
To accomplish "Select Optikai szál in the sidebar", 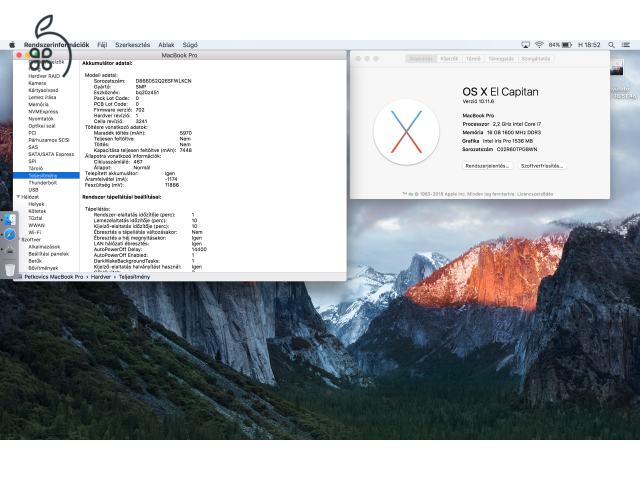I will click(x=42, y=126).
